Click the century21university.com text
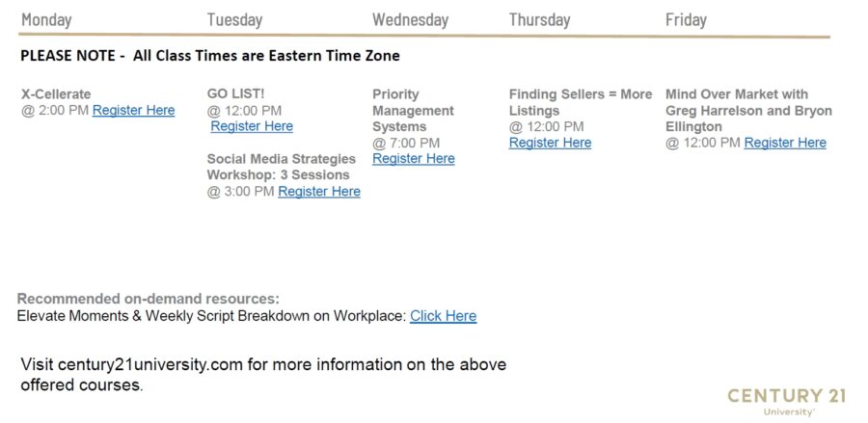 point(150,365)
